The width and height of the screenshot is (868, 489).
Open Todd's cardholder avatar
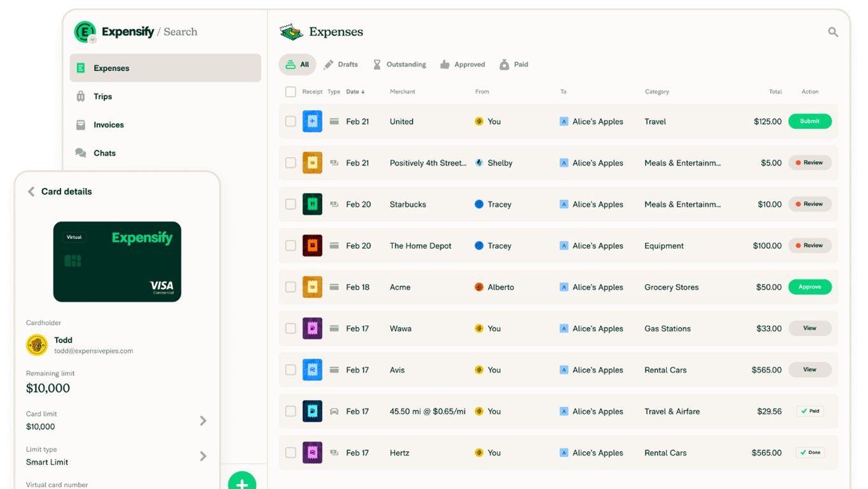[x=36, y=345]
